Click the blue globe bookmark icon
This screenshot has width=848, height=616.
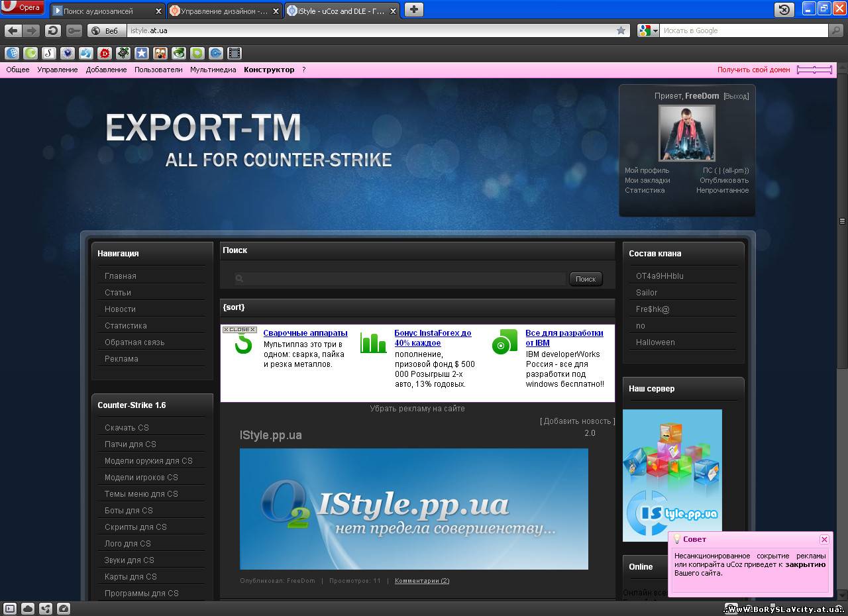pyautogui.click(x=12, y=54)
